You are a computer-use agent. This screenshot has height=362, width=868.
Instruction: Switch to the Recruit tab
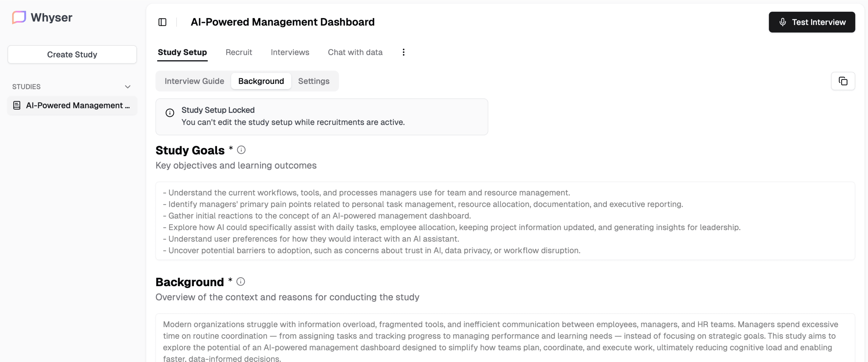239,52
